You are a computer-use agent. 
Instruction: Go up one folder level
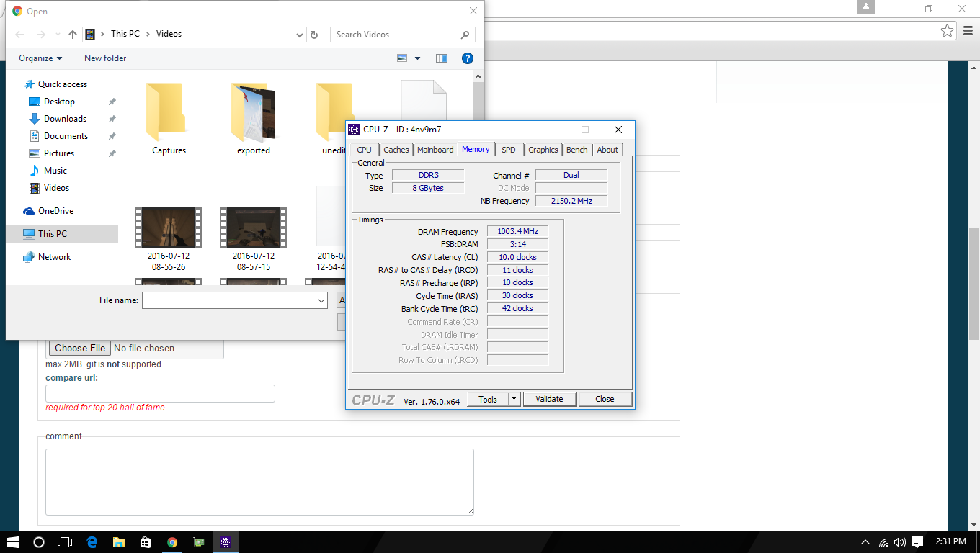73,35
